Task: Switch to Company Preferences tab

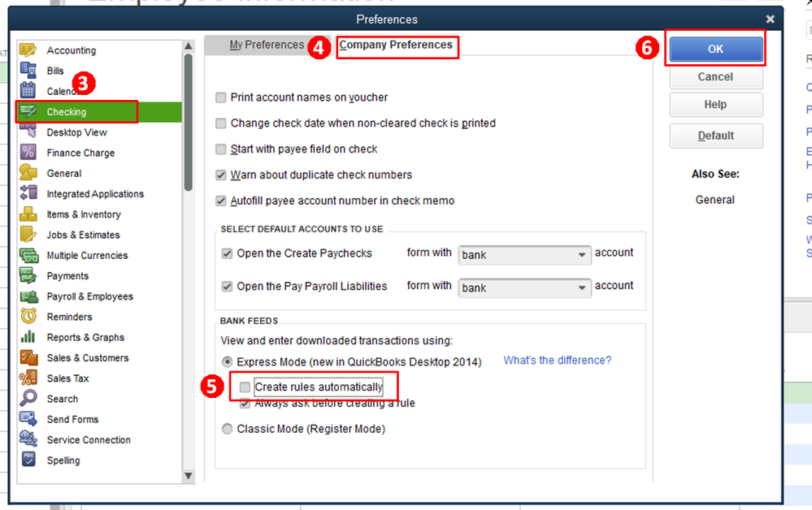Action: point(396,45)
